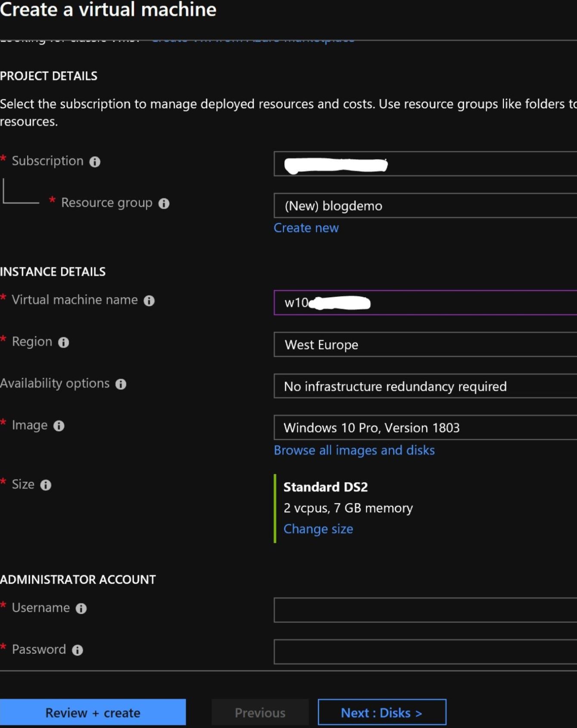
Task: Click the Region info icon
Action: coord(63,342)
